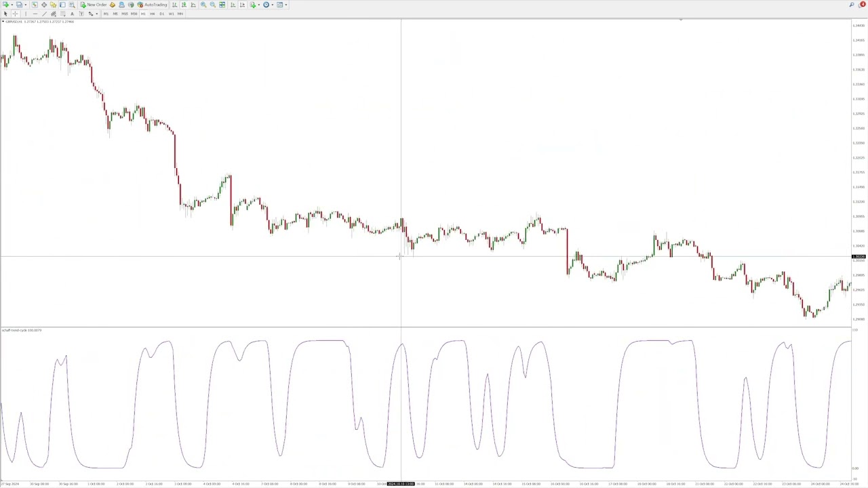Screen dimensions: 868x488
Task: Open the Data Window crosshair icon
Action: pyautogui.click(x=44, y=5)
